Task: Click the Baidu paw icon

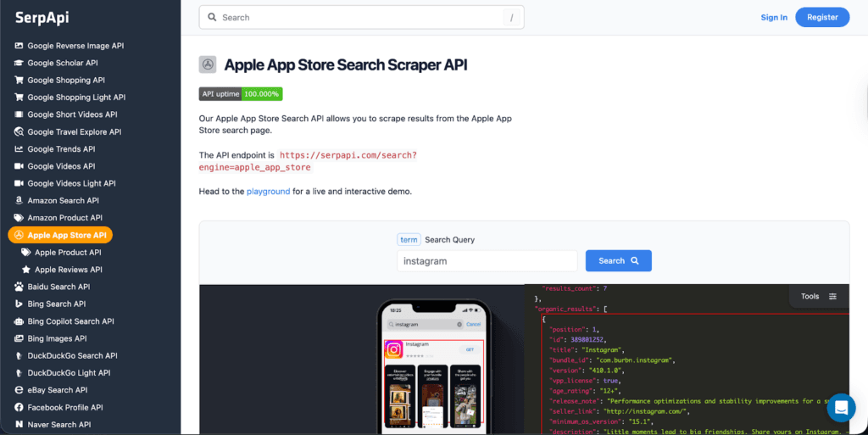Action: tap(19, 287)
